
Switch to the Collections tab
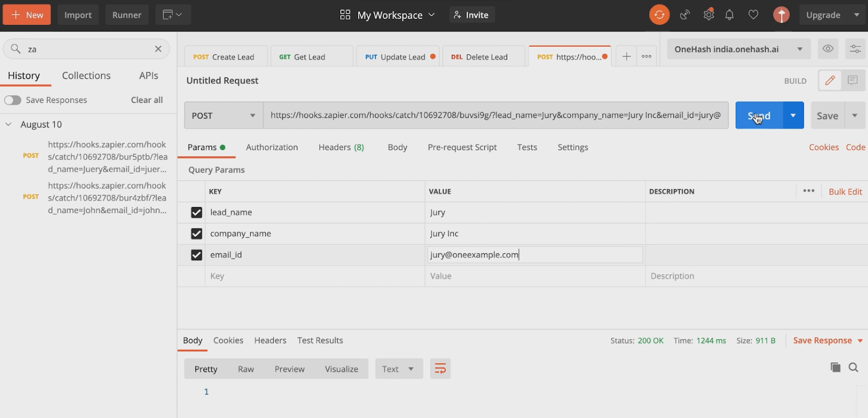click(x=86, y=75)
